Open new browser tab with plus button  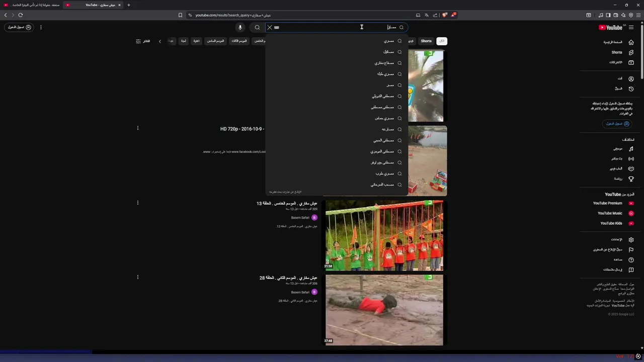tap(129, 5)
